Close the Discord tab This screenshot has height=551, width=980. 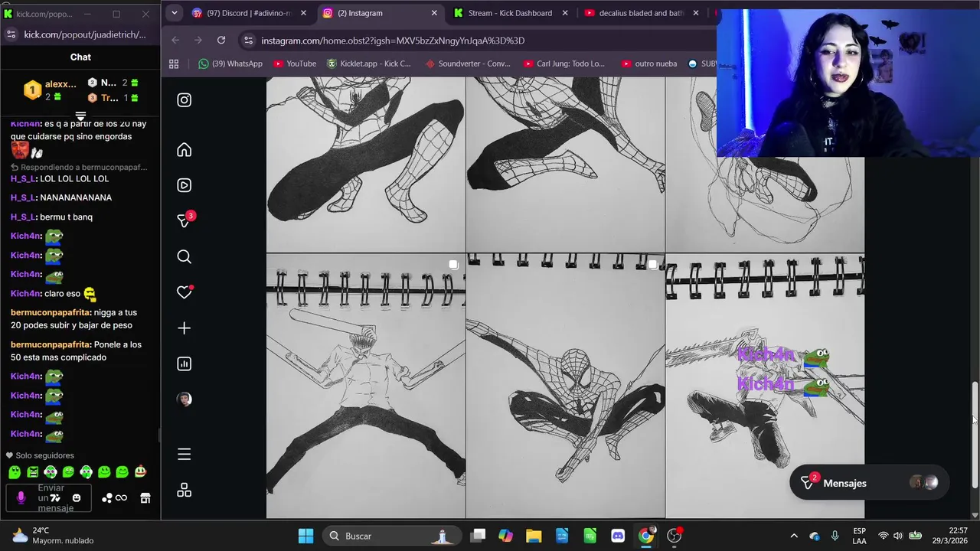point(303,13)
